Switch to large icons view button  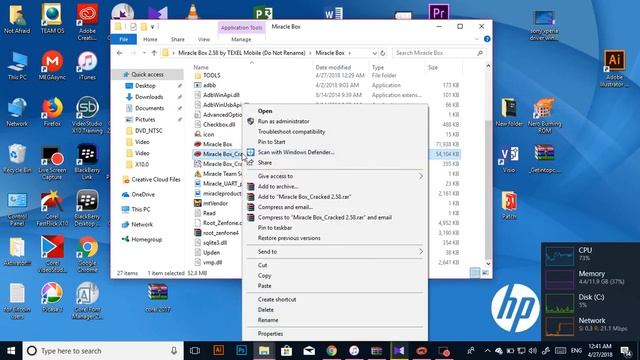coord(485,273)
